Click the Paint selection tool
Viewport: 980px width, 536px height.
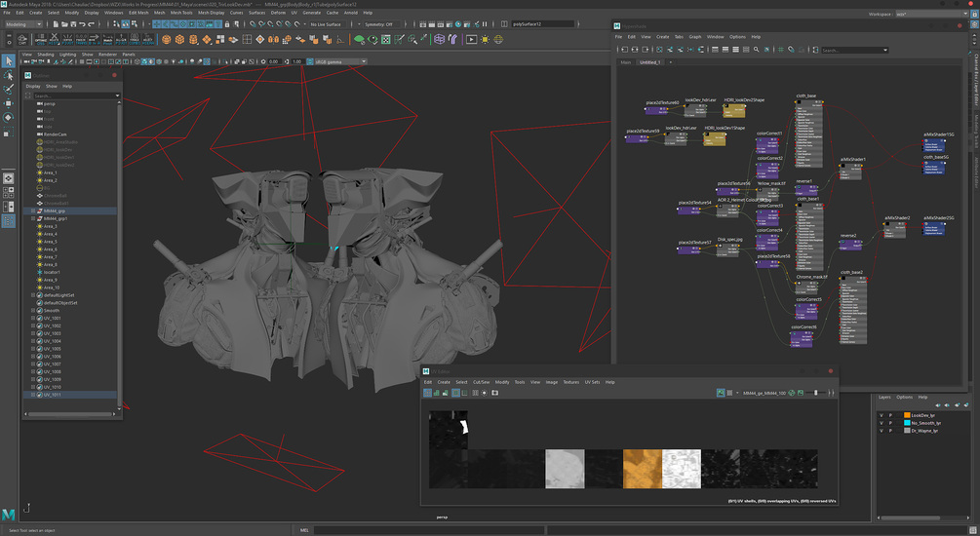pos(8,89)
